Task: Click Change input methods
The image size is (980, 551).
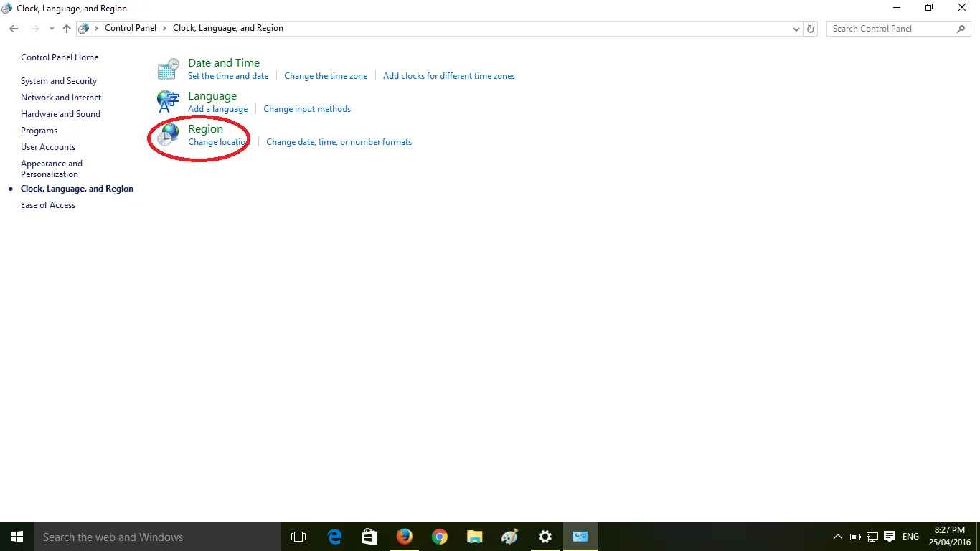Action: pyautogui.click(x=307, y=109)
